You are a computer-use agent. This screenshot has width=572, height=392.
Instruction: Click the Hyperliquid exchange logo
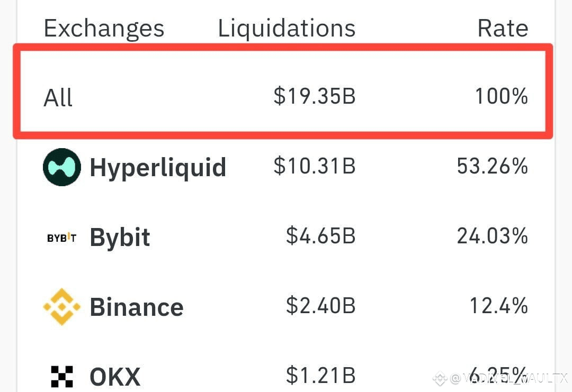pyautogui.click(x=61, y=167)
